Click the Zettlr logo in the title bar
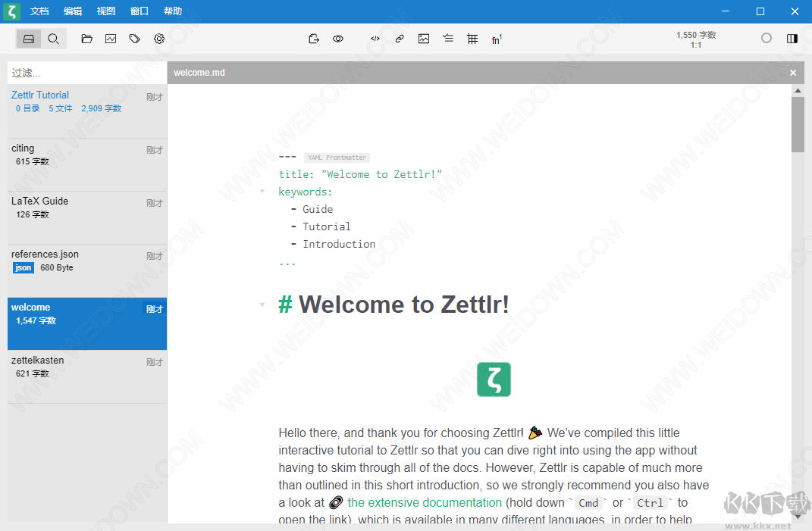 pos(11,11)
